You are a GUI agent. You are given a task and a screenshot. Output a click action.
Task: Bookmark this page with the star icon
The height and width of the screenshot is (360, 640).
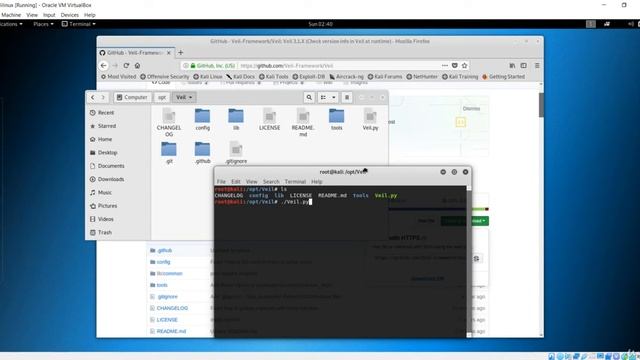[464, 65]
